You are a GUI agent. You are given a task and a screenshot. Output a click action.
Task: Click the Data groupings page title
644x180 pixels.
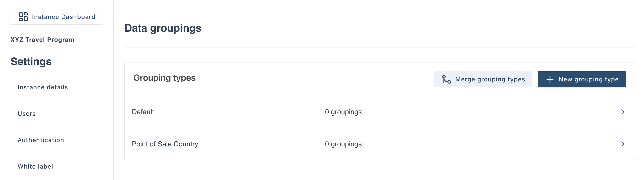click(163, 28)
